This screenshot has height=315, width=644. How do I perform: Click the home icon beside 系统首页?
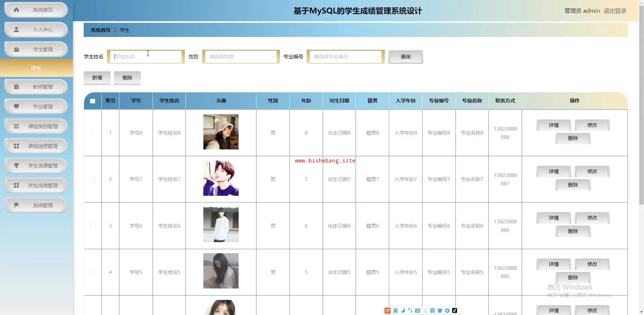[16, 10]
